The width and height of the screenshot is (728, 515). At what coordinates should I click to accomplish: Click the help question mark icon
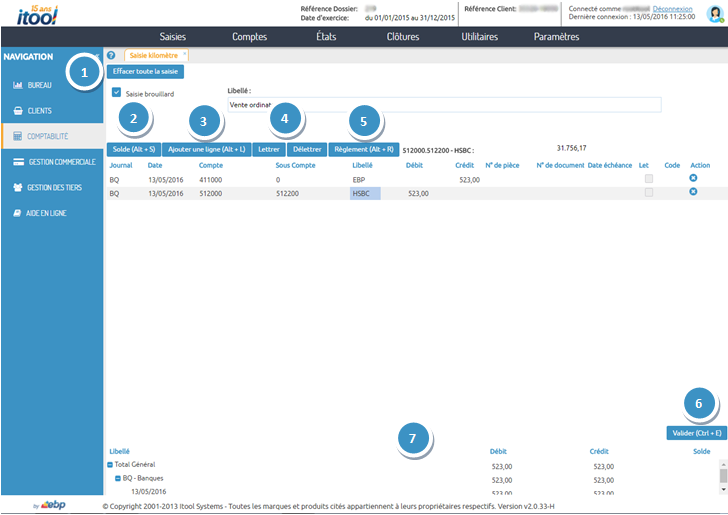(111, 55)
